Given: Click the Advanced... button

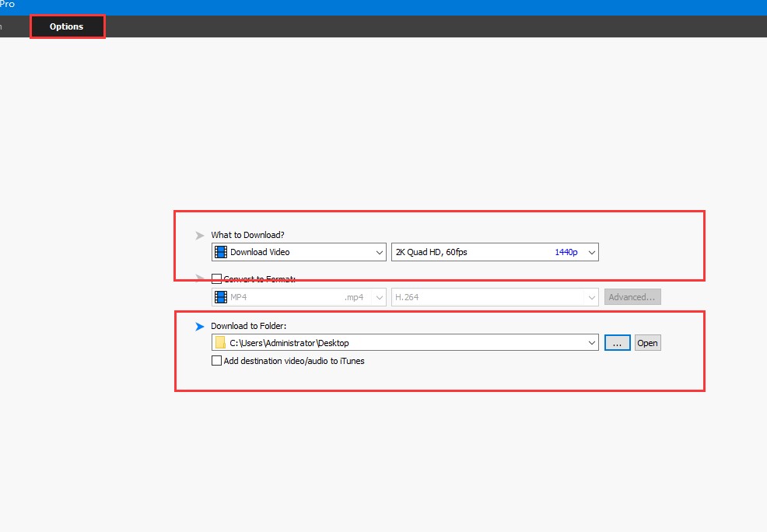Looking at the screenshot, I should [x=632, y=296].
